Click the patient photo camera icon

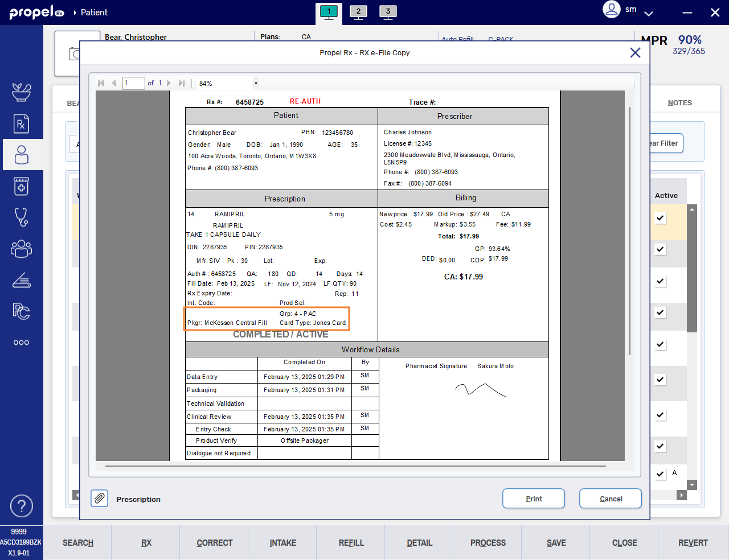(x=74, y=54)
